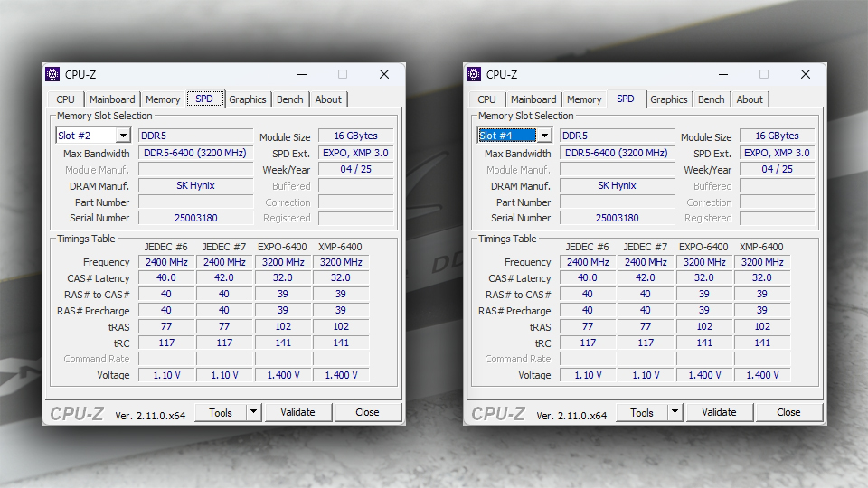Click Validate button in right window
Viewport: 868px width, 488px height.
719,412
